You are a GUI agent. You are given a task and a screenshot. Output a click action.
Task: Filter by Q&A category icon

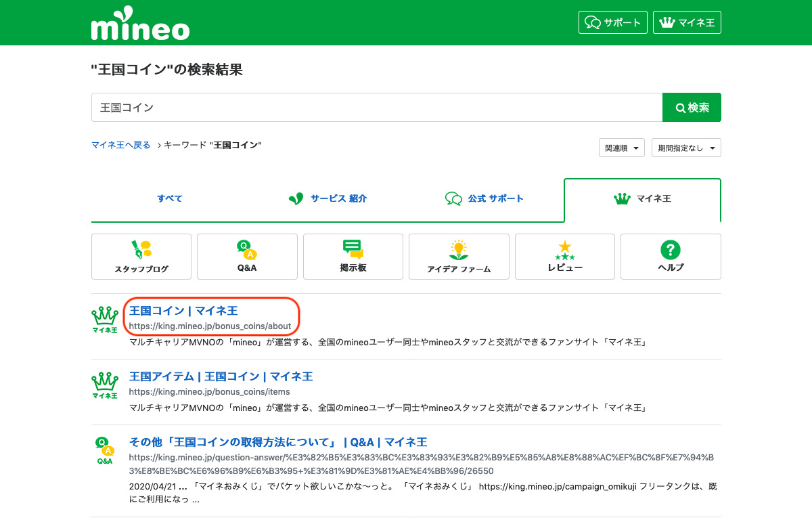[x=247, y=257]
